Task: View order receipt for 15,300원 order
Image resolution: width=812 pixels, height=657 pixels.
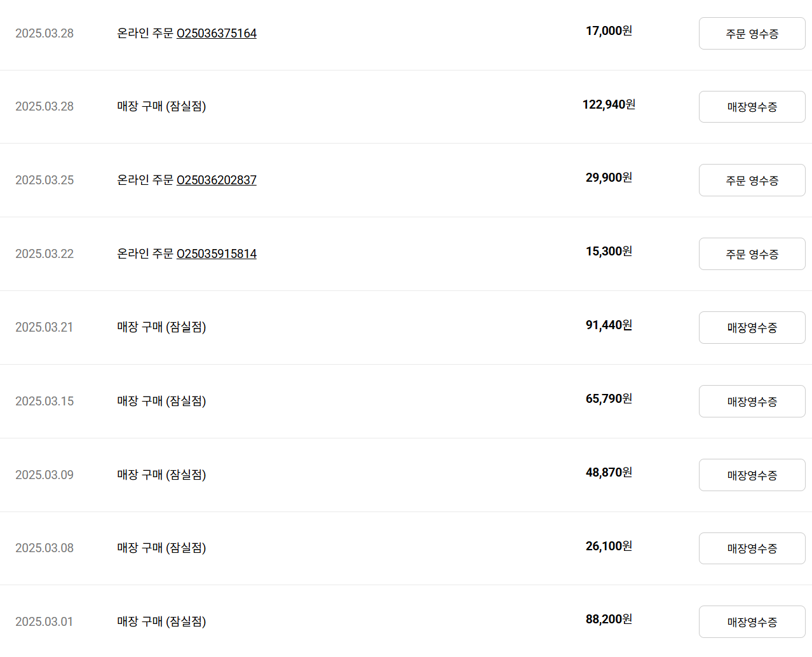Action: click(752, 254)
